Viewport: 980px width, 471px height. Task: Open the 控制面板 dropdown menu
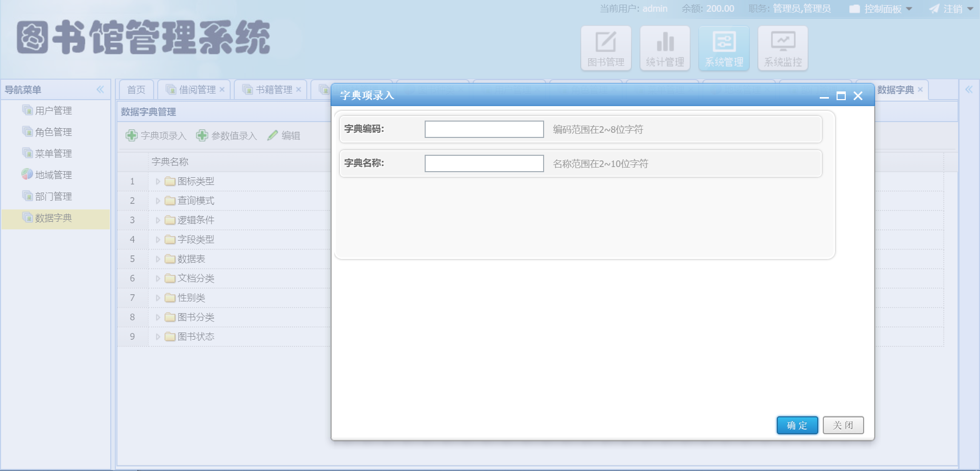point(879,9)
